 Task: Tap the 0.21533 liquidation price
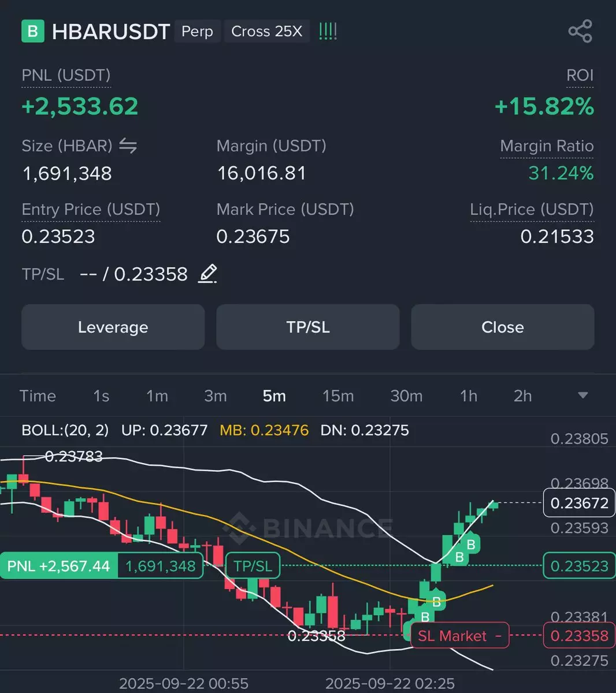coord(557,236)
